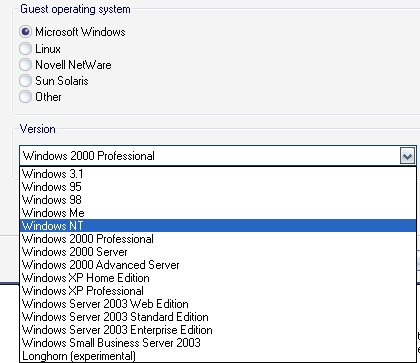The height and width of the screenshot is (363, 420).
Task: Choose Windows Small Business Server 2003
Action: coord(218,343)
